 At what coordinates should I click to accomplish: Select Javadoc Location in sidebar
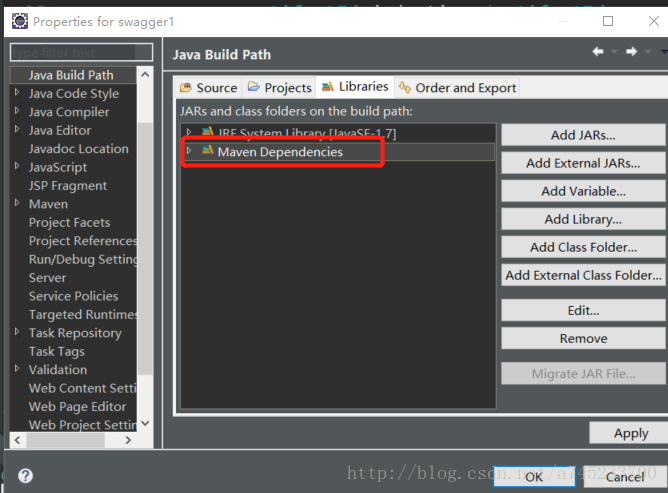pos(78,149)
